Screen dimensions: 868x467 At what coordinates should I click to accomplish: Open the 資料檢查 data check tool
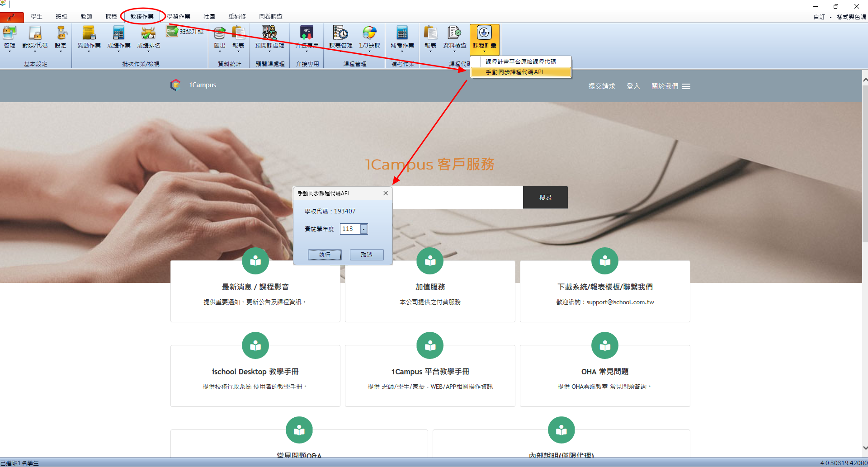[x=454, y=38]
